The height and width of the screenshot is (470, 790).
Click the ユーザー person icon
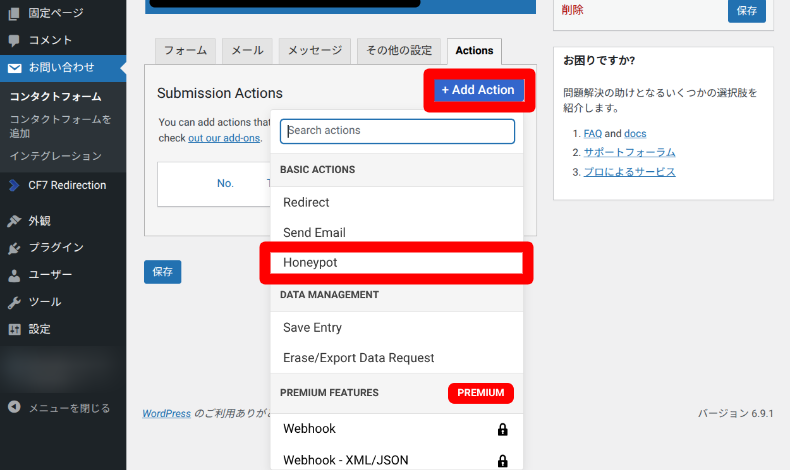tap(14, 275)
